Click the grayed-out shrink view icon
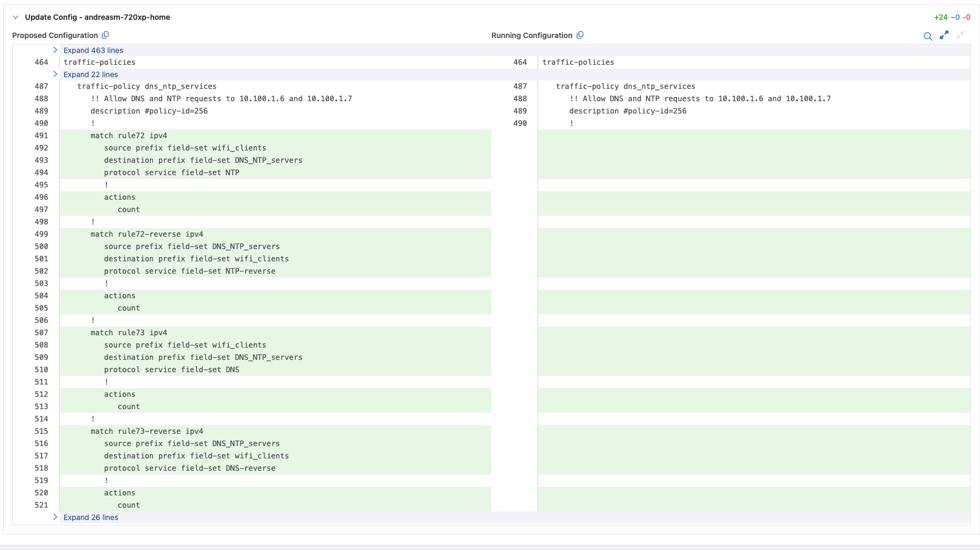980x550 pixels. point(960,35)
